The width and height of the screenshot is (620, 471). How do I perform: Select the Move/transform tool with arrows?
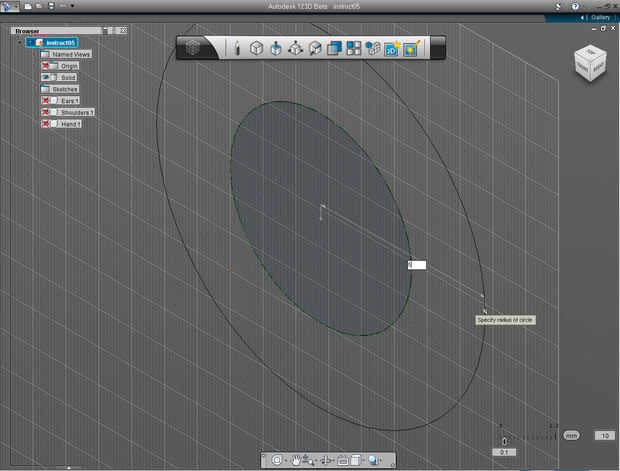[295, 48]
